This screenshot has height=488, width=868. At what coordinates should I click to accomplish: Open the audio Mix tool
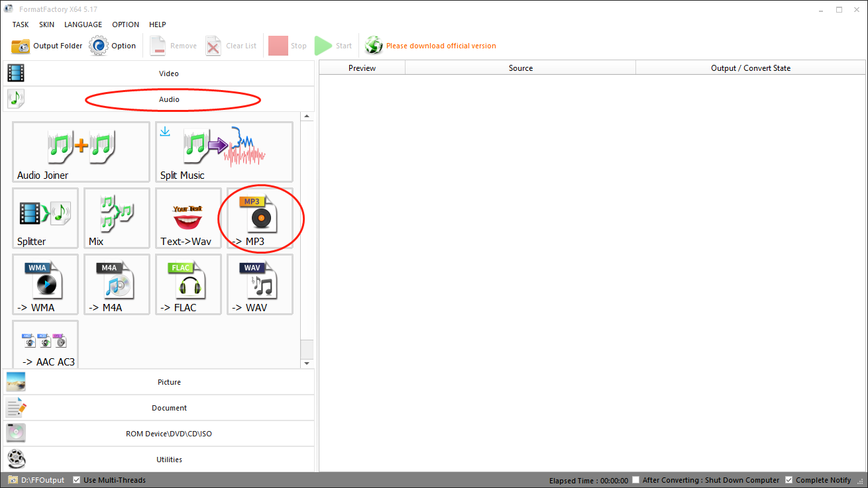coord(117,218)
